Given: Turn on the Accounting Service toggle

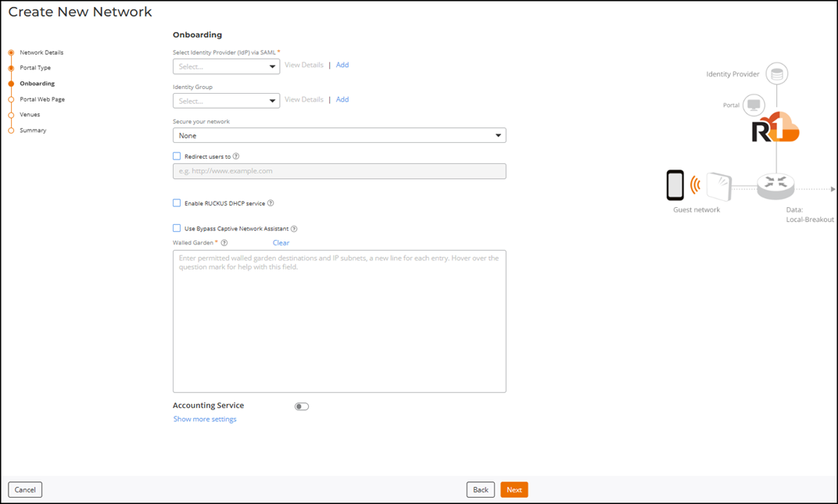Looking at the screenshot, I should point(302,406).
